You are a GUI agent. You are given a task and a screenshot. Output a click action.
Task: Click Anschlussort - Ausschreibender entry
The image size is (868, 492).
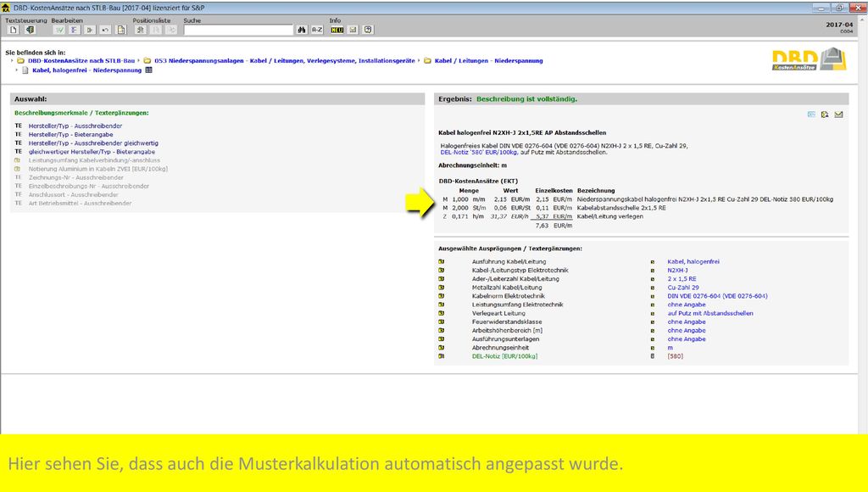click(73, 194)
